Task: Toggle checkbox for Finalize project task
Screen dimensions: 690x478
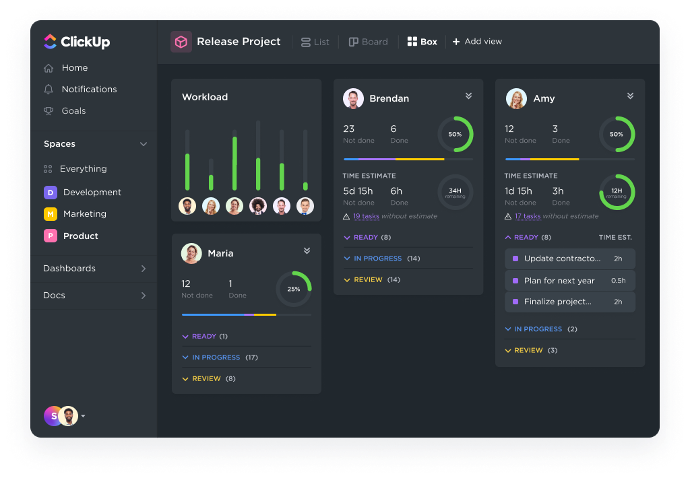Action: (516, 301)
